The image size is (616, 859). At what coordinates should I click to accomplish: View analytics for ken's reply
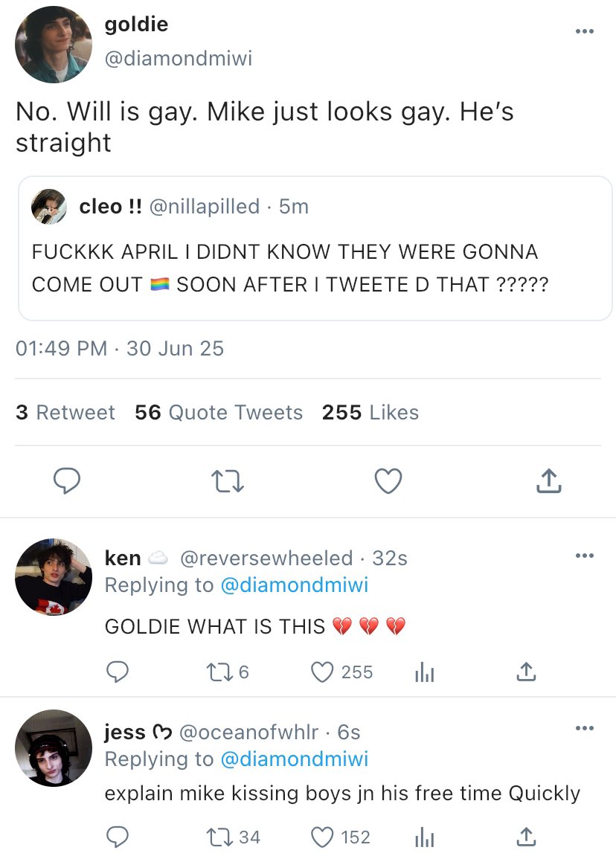(423, 672)
